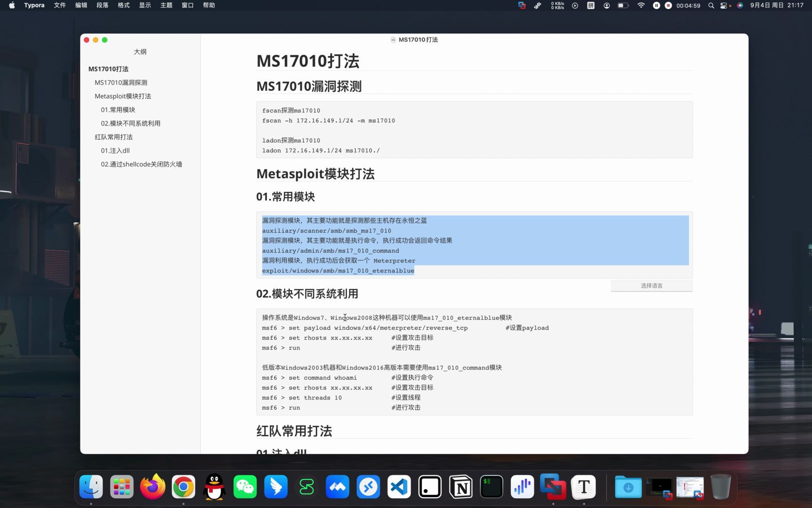Open Finder from the dock
The height and width of the screenshot is (508, 812).
point(91,487)
